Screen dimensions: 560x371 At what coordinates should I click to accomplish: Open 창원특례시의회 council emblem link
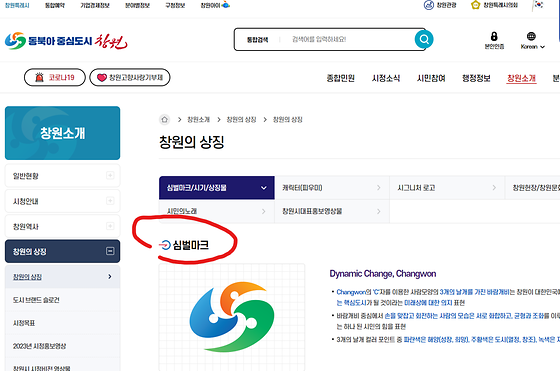(494, 5)
